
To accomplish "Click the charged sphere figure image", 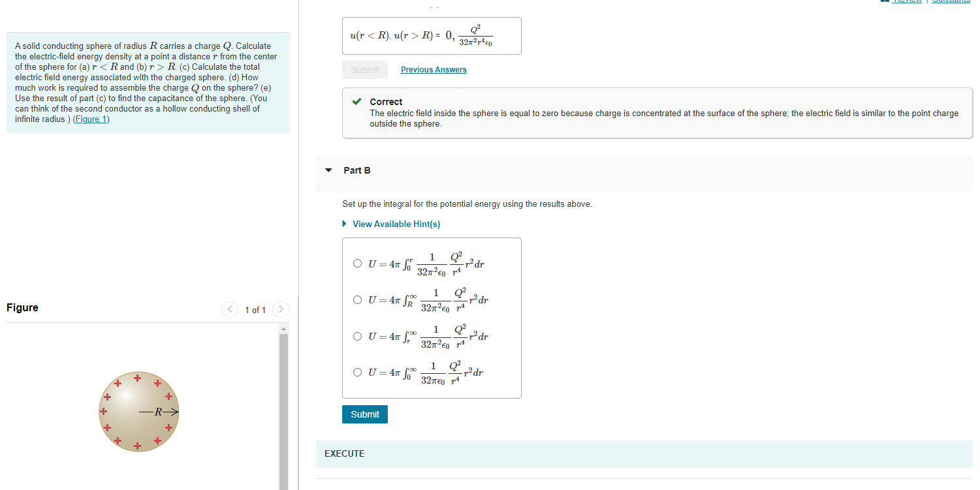I will (140, 412).
